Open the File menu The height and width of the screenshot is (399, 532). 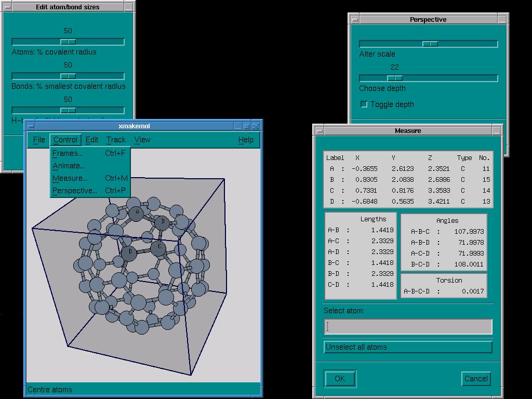point(39,140)
